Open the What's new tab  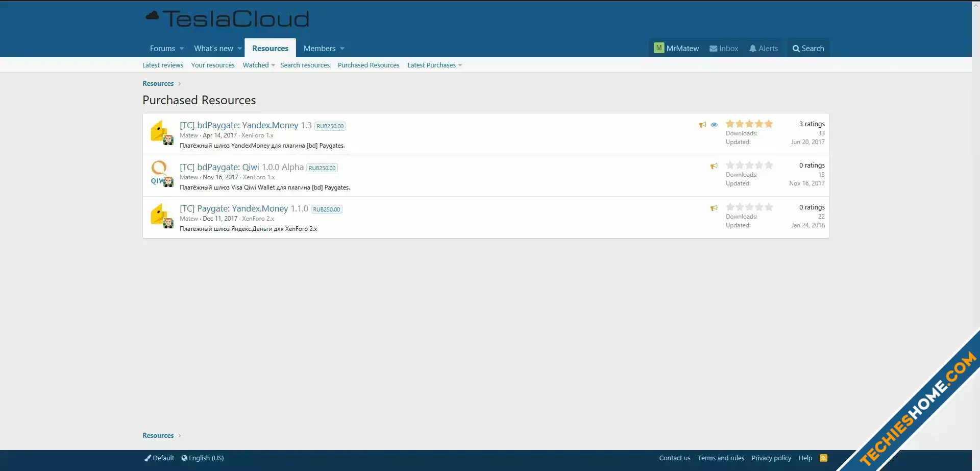click(x=213, y=49)
